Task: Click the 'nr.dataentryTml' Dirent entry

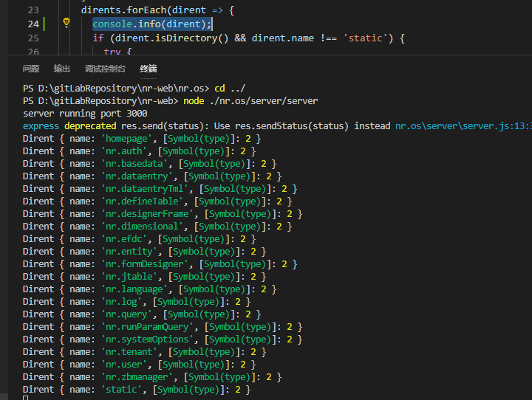Action: (x=160, y=189)
